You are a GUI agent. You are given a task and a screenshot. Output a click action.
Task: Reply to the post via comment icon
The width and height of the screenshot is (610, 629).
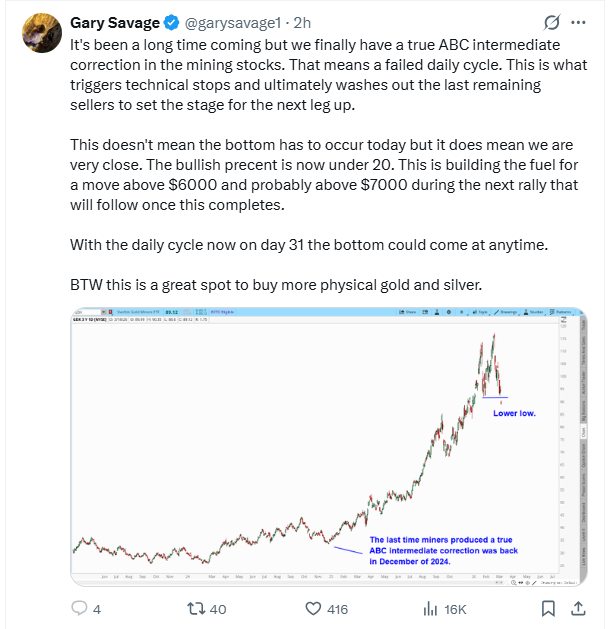[82, 607]
